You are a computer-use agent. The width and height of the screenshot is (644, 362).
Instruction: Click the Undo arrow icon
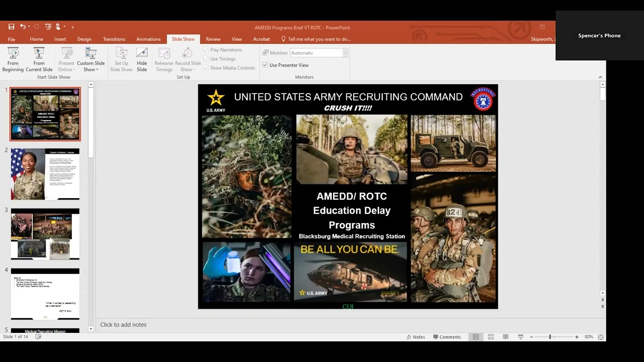point(23,27)
